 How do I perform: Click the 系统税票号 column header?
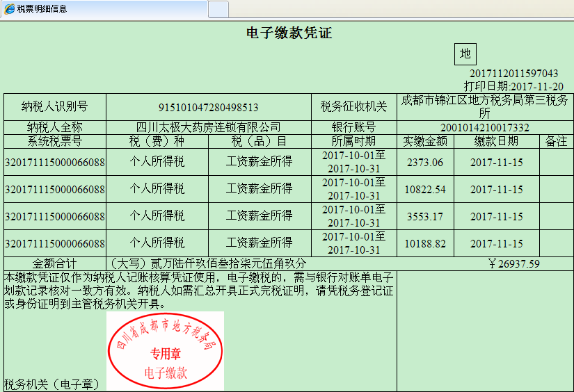(x=55, y=141)
